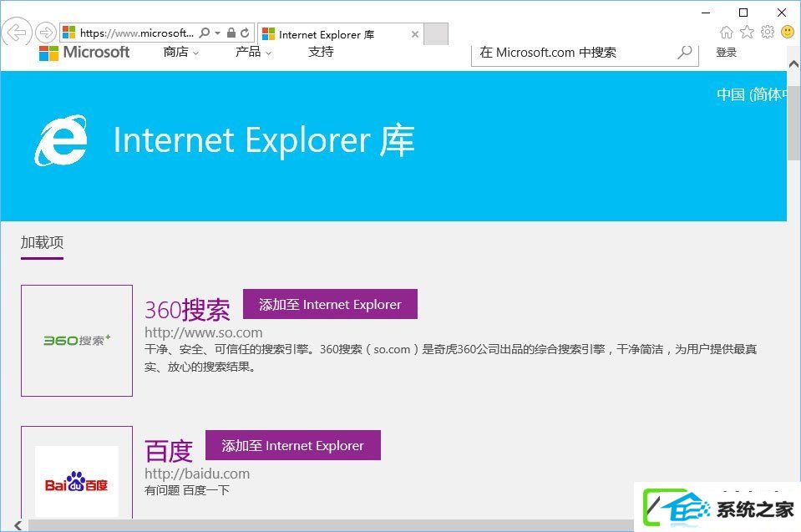801x532 pixels.
Task: Click the vertical scrollbar thumb
Action: (793, 123)
